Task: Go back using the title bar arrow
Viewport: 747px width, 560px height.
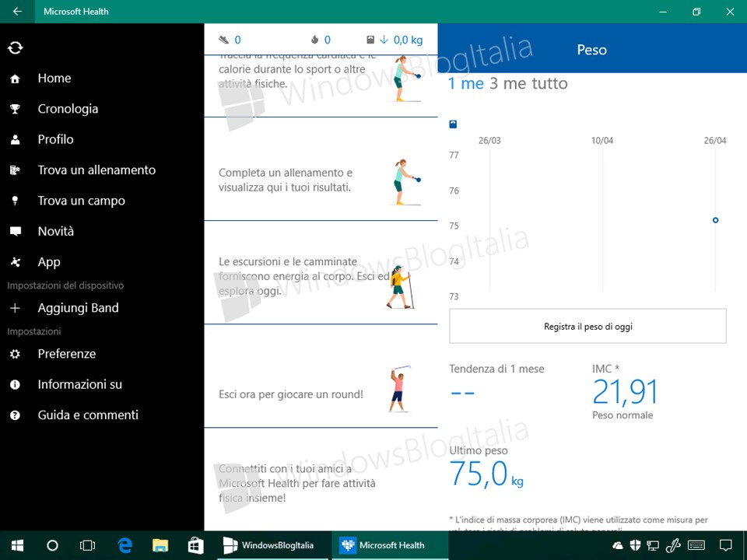Action: [17, 12]
